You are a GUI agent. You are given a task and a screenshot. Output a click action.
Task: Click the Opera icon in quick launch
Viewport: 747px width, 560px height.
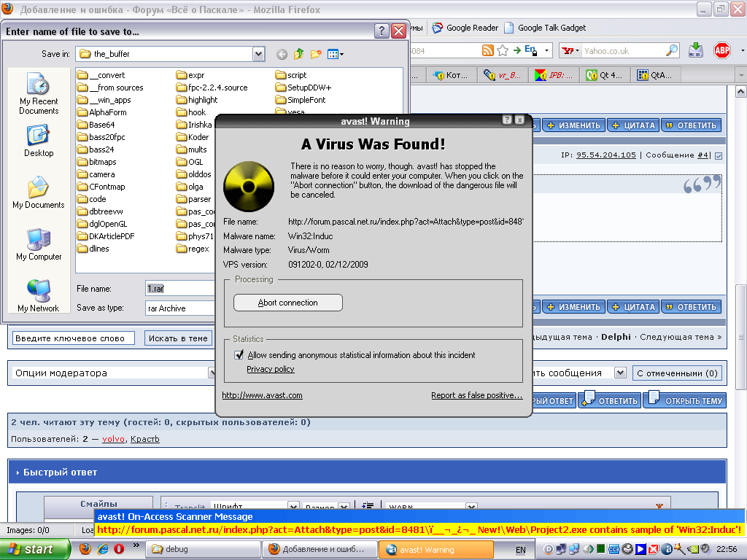tap(119, 549)
